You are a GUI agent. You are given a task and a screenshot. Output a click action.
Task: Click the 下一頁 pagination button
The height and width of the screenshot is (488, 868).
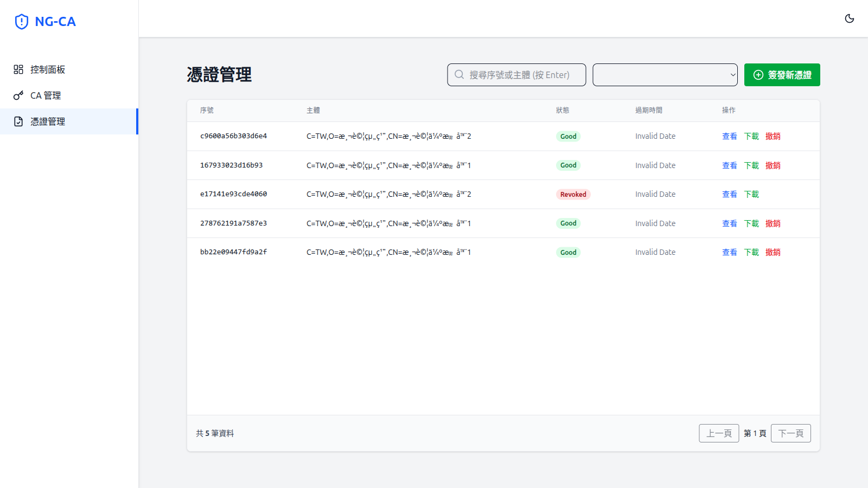[790, 433]
